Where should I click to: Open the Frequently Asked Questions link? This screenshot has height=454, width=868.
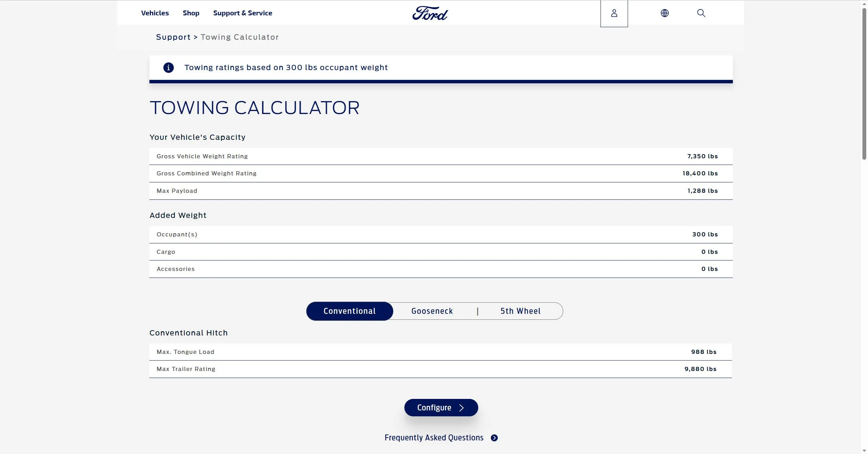pyautogui.click(x=434, y=438)
